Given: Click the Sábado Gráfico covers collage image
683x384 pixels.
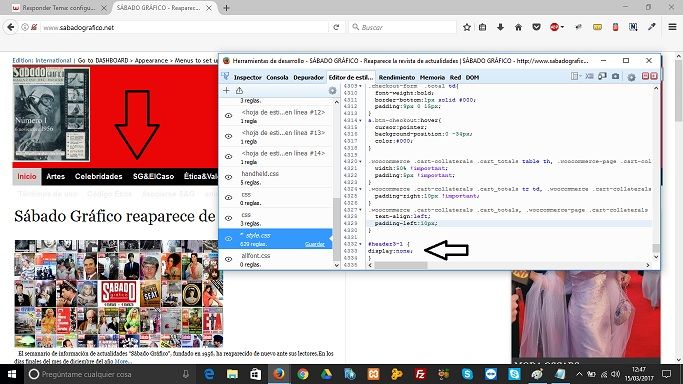Looking at the screenshot, I should [x=118, y=293].
